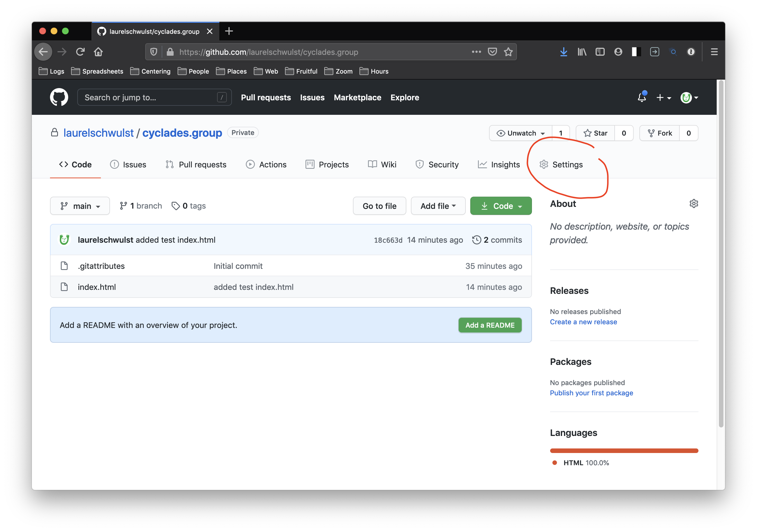
Task: Reload the current page
Action: click(x=80, y=52)
